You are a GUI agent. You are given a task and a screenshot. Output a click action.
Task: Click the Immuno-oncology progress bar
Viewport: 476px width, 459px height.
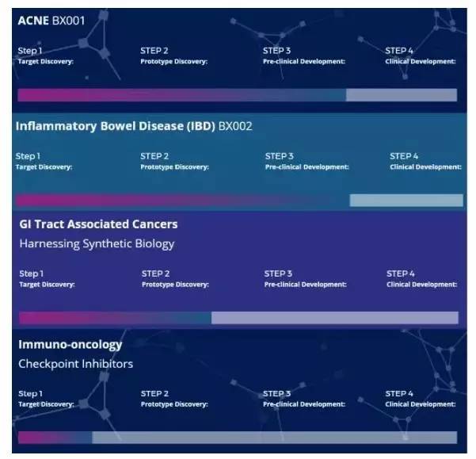tap(237, 438)
